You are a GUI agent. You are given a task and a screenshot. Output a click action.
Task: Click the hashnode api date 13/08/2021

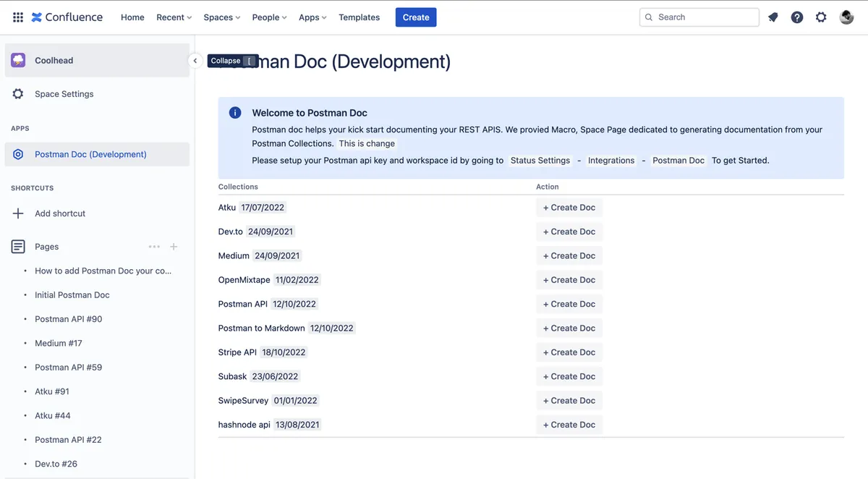[x=297, y=425]
